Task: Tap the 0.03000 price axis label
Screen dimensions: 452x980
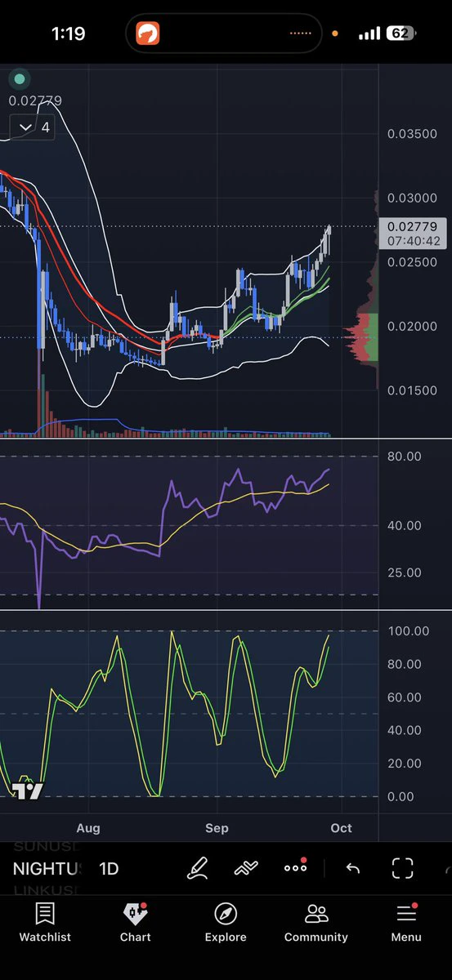Action: pos(412,198)
